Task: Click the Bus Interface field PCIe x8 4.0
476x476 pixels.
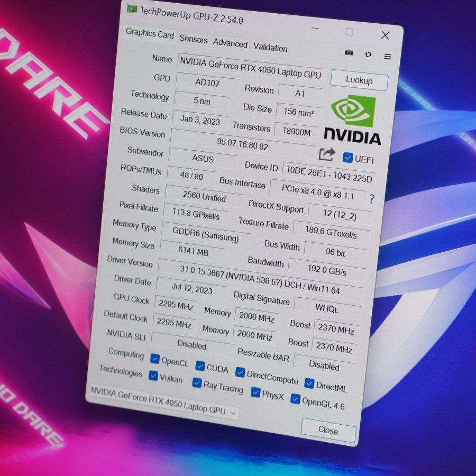Action: pyautogui.click(x=318, y=191)
